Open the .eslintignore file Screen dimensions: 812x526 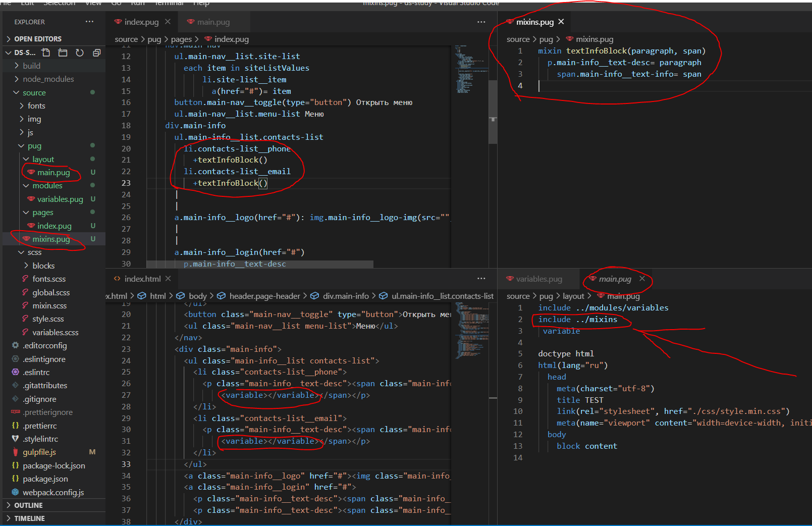[x=44, y=359]
